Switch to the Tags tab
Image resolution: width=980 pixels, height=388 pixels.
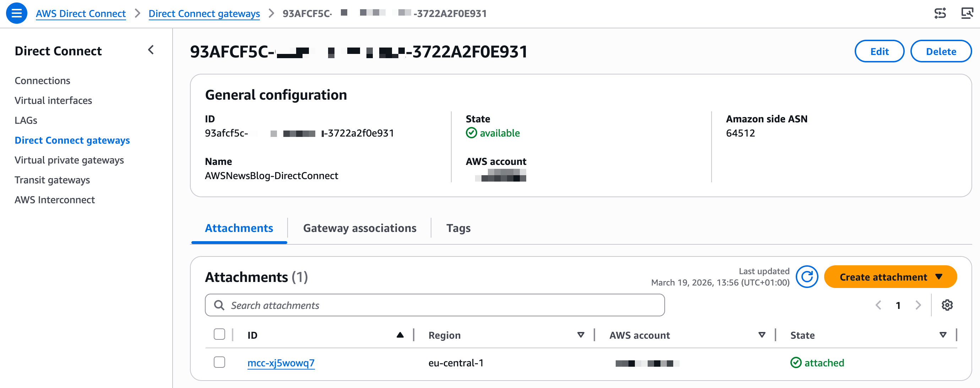(458, 228)
